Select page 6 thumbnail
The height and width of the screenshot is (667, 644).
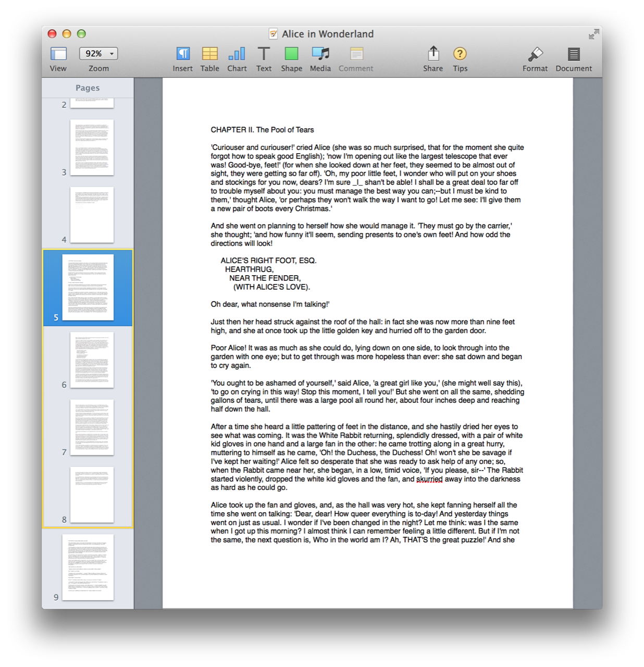[92, 360]
